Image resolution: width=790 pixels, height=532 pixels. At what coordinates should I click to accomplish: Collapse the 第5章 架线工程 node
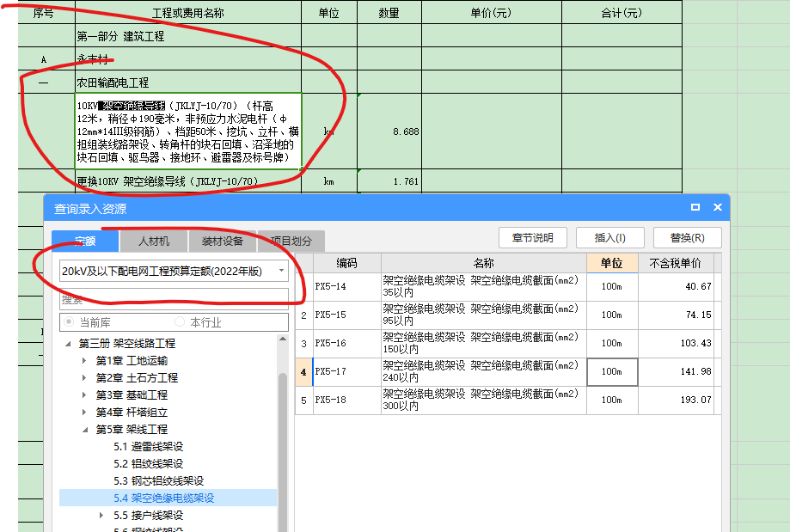(84, 430)
